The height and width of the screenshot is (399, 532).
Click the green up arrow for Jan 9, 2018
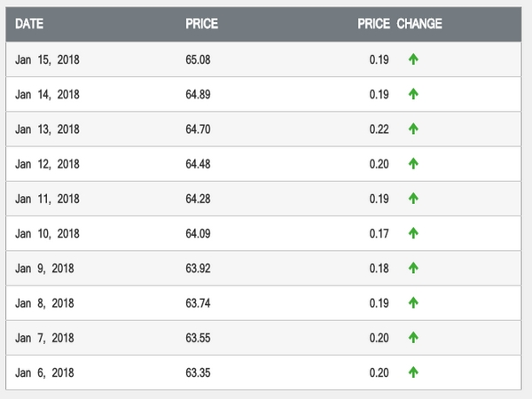click(413, 268)
